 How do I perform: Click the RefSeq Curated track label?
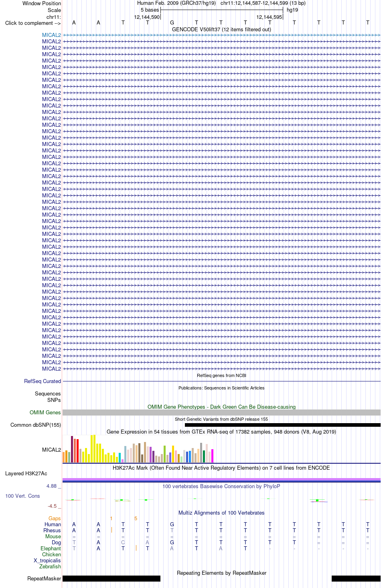tap(43, 381)
